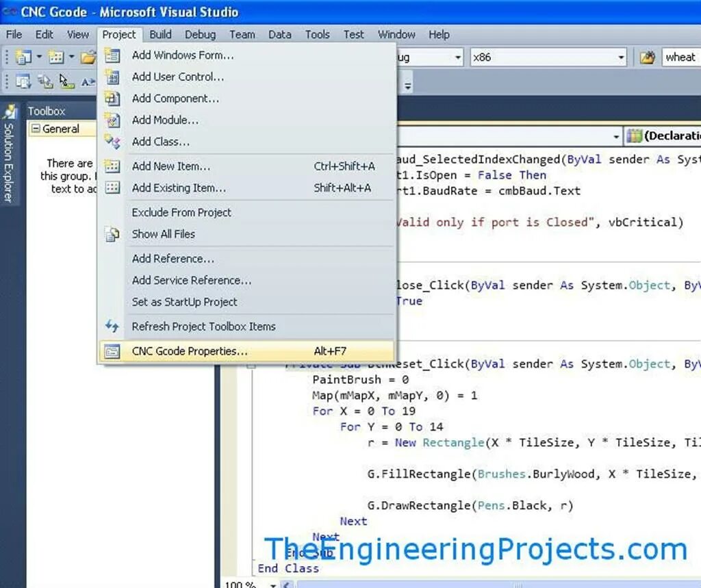Open the Test menu
701x588 pixels.
click(354, 34)
